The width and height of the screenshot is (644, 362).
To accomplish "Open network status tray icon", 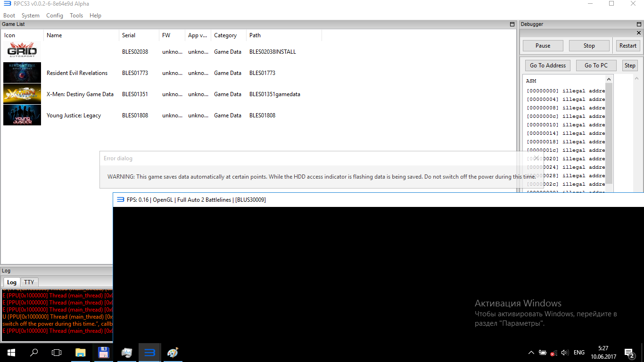I will (554, 353).
